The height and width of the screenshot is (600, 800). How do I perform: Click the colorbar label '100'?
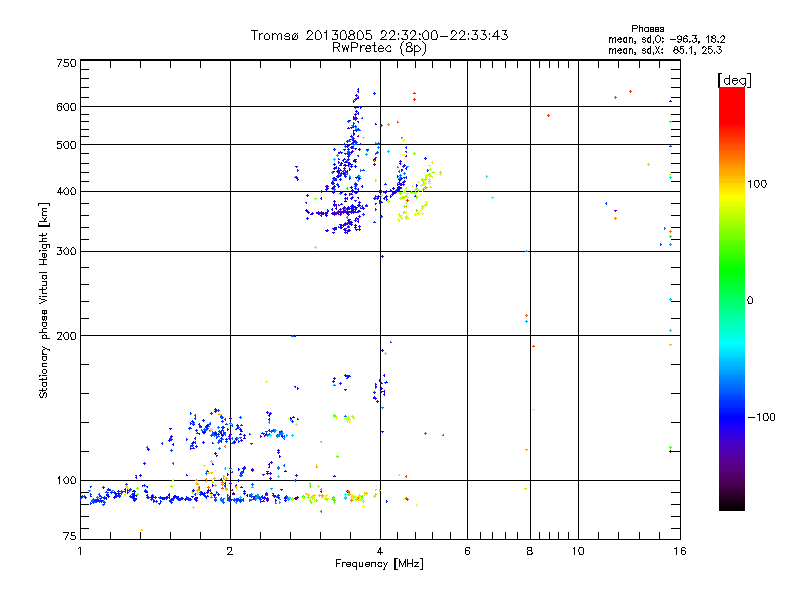point(757,184)
